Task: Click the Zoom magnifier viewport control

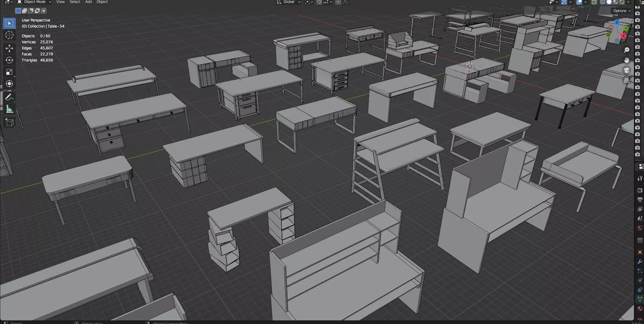Action: click(x=627, y=50)
